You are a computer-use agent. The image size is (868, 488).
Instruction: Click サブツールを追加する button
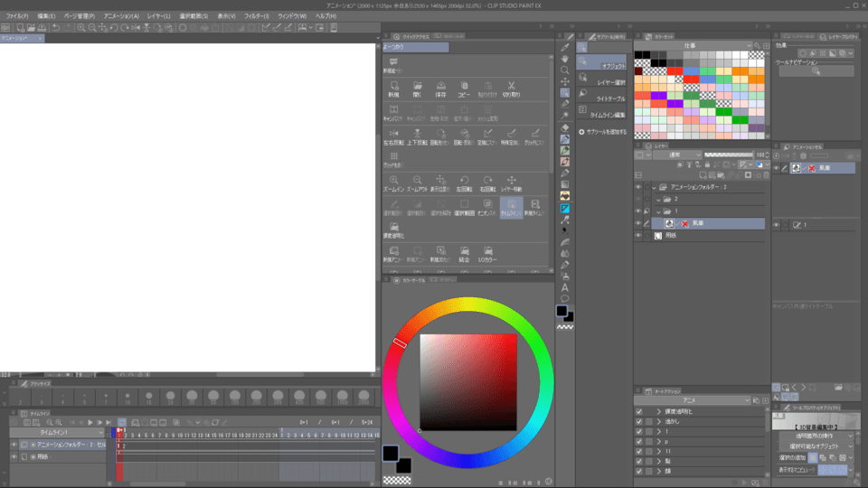(602, 132)
